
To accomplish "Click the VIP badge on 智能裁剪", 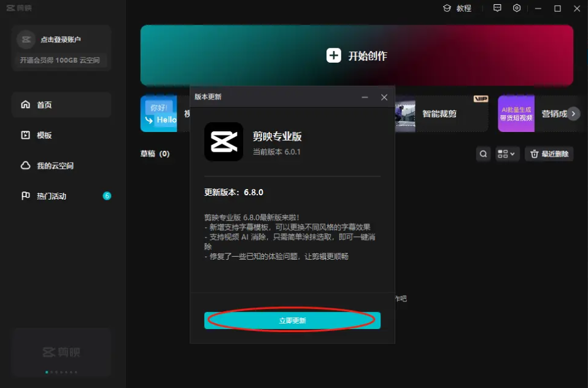I will pos(481,99).
